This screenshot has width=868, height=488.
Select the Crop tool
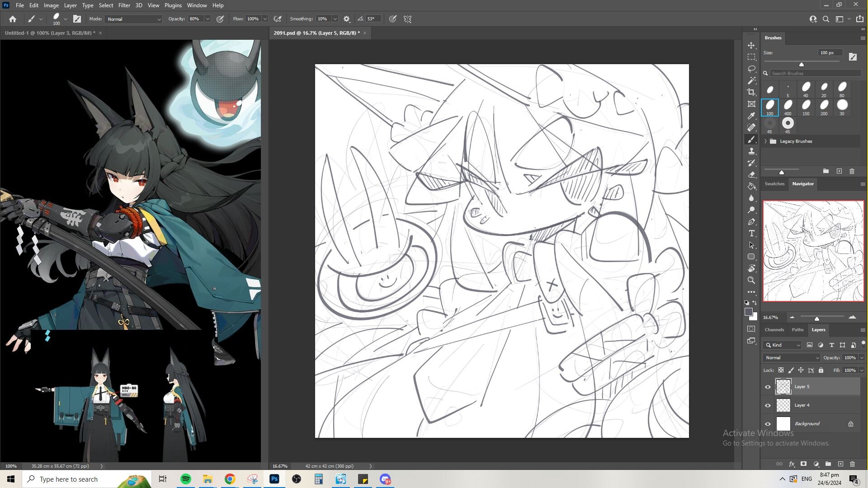coord(751,92)
